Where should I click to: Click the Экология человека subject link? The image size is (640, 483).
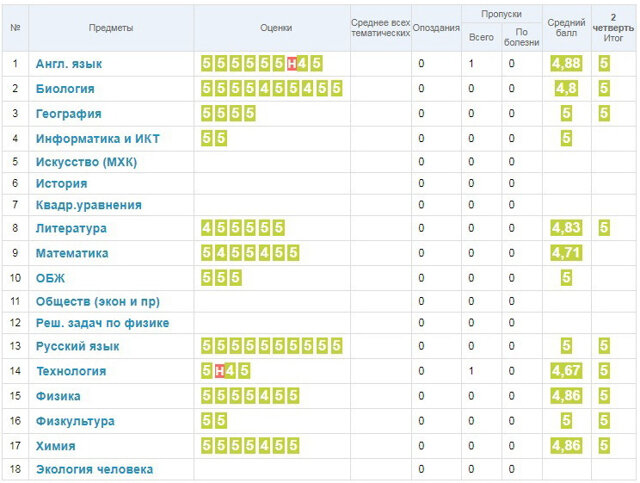(94, 469)
